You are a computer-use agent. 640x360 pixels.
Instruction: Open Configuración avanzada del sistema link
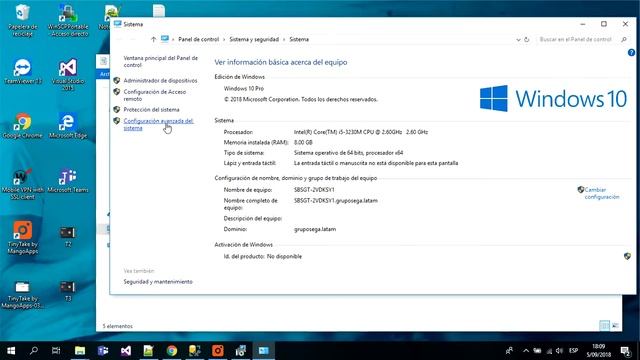(158, 124)
